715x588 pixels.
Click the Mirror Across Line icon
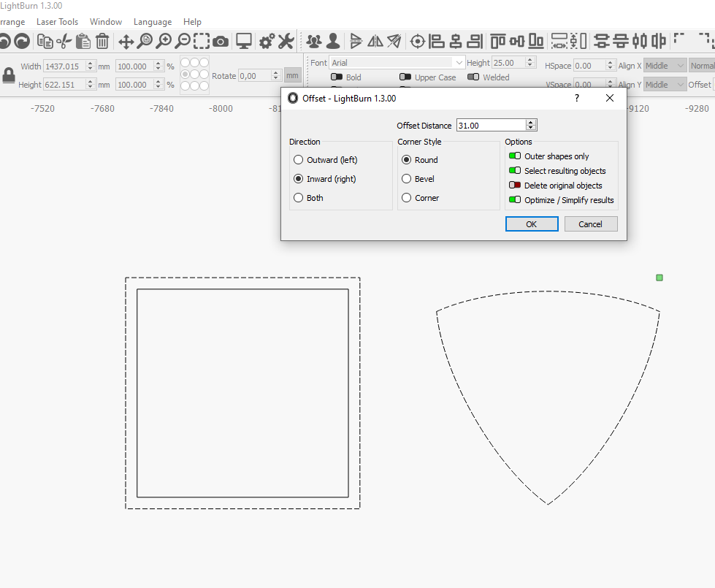click(x=394, y=42)
